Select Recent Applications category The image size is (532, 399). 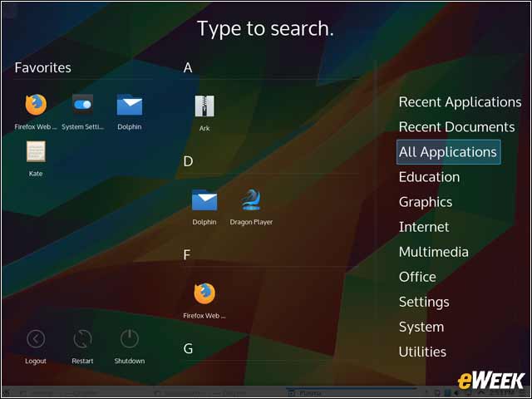point(460,102)
